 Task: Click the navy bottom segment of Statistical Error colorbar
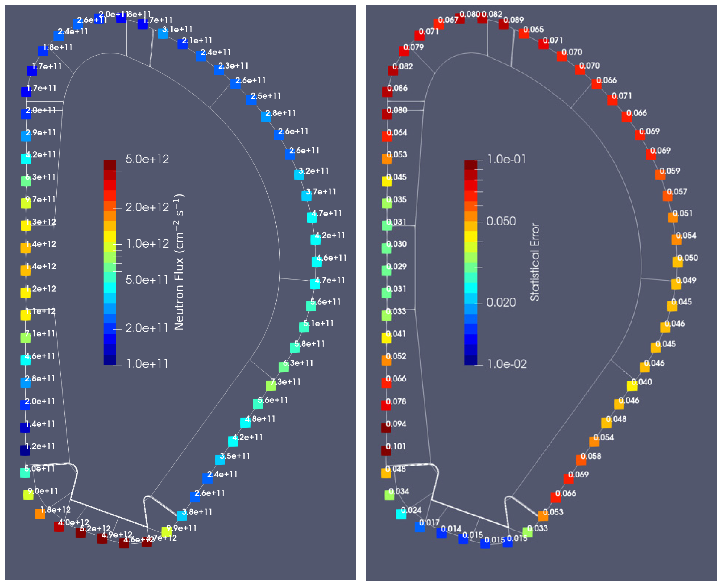coord(471,360)
